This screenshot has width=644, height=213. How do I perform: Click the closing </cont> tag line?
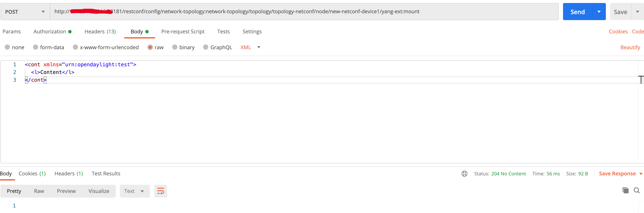36,80
